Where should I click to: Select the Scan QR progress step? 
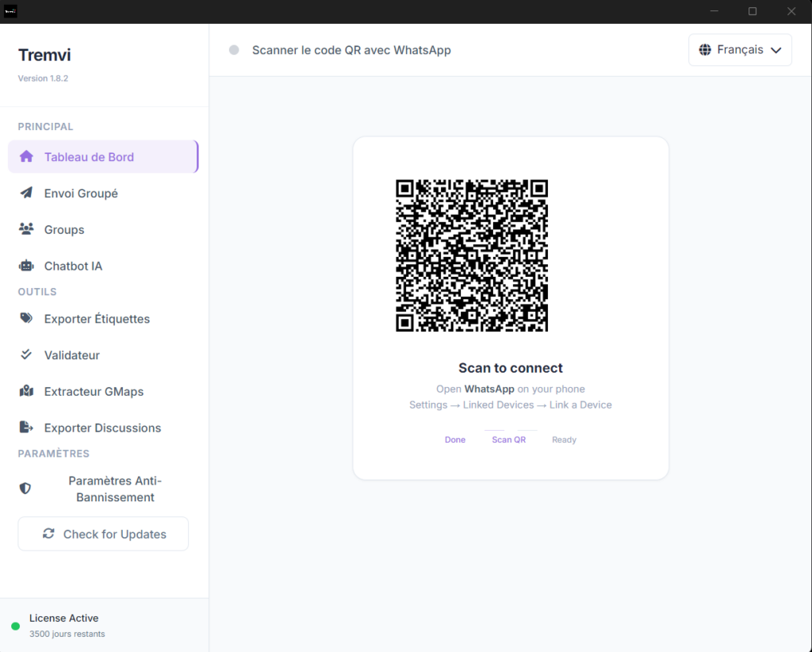(x=508, y=439)
